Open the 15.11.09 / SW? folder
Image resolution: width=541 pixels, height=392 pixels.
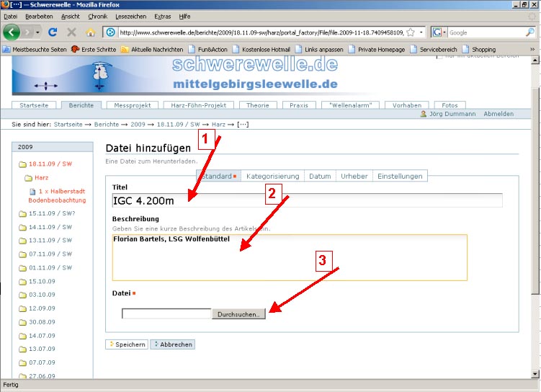(50, 213)
